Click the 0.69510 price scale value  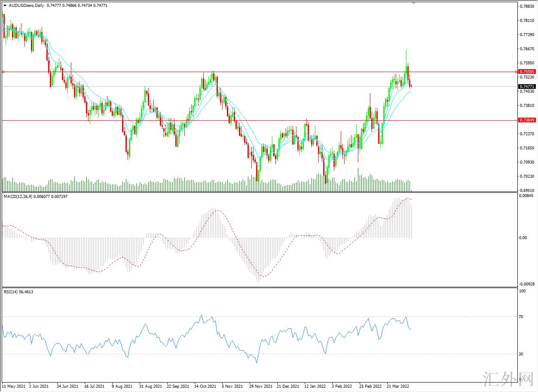point(526,190)
